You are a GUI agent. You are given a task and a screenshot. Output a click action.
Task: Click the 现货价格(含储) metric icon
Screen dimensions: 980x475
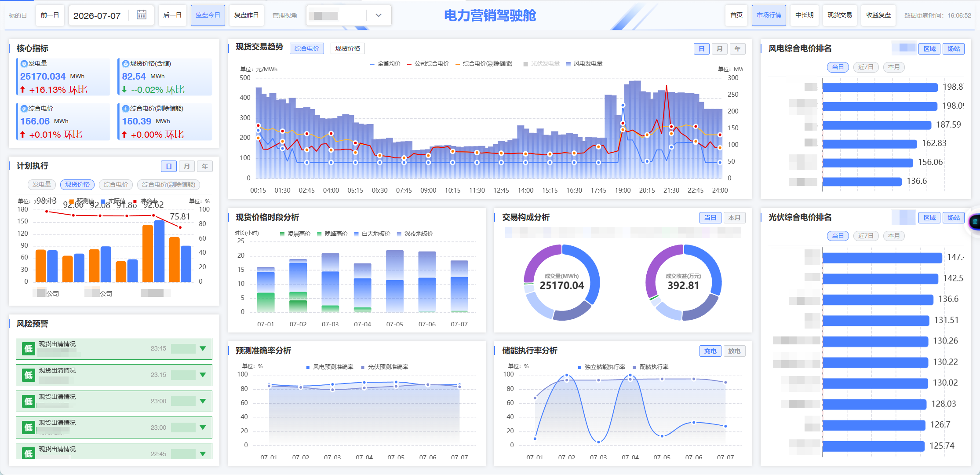125,64
